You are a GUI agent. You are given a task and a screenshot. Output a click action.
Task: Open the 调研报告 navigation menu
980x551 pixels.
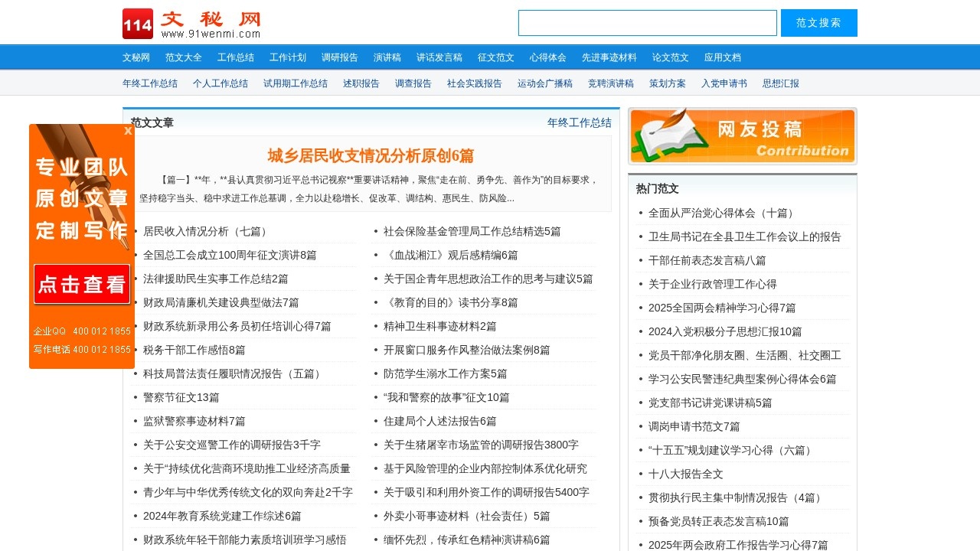click(340, 57)
